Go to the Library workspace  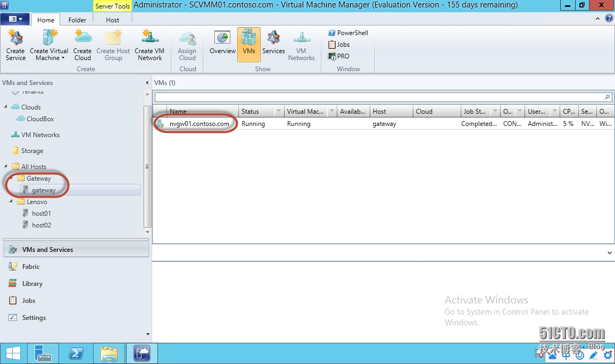pyautogui.click(x=76, y=284)
